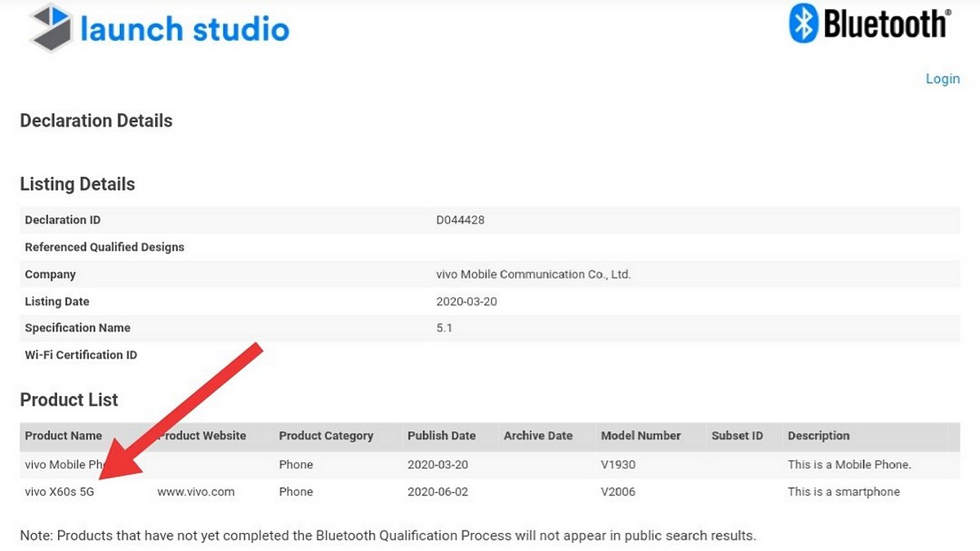This screenshot has width=980, height=551.
Task: Open the Login link
Action: tap(942, 78)
